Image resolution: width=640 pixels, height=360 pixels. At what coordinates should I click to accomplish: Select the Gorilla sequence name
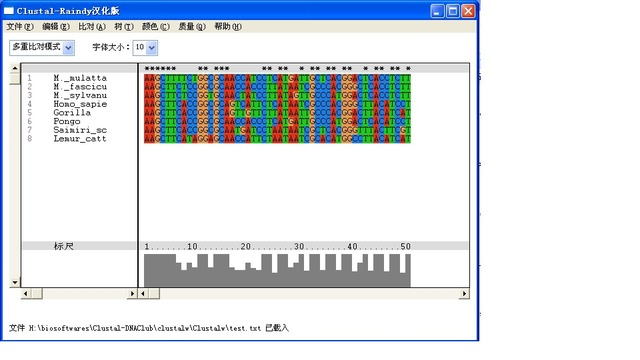pos(72,113)
